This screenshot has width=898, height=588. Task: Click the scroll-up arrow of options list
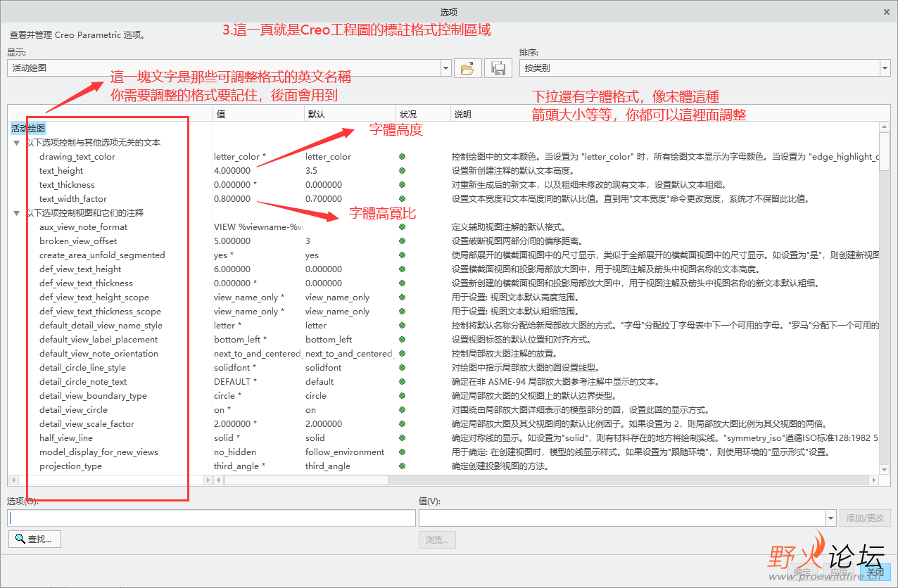885,127
